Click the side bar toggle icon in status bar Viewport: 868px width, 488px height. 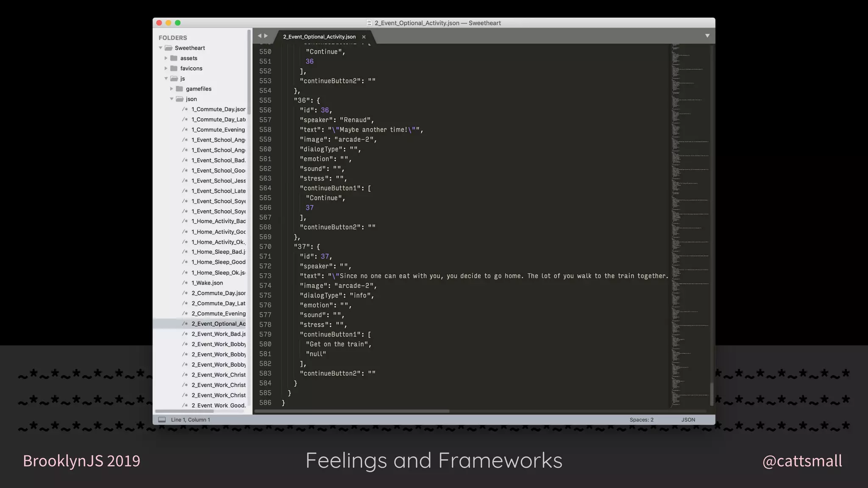pyautogui.click(x=162, y=419)
